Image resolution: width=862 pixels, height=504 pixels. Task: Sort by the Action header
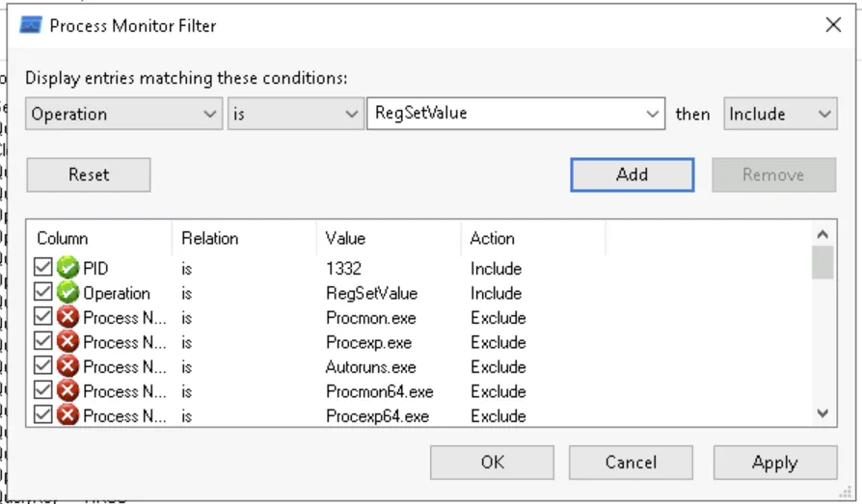pyautogui.click(x=533, y=238)
